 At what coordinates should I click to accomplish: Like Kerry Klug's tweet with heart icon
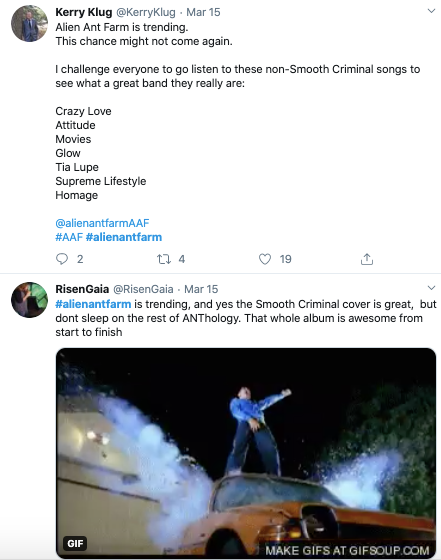pos(265,259)
